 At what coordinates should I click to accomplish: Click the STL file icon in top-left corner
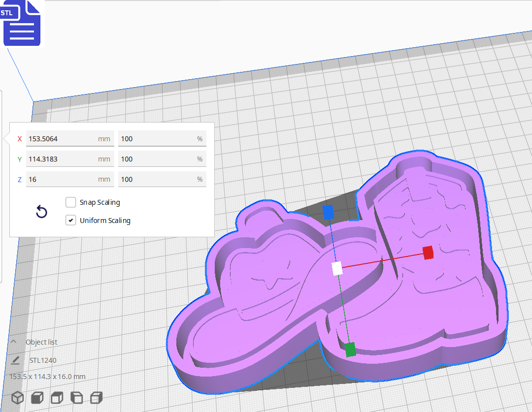coord(22,23)
